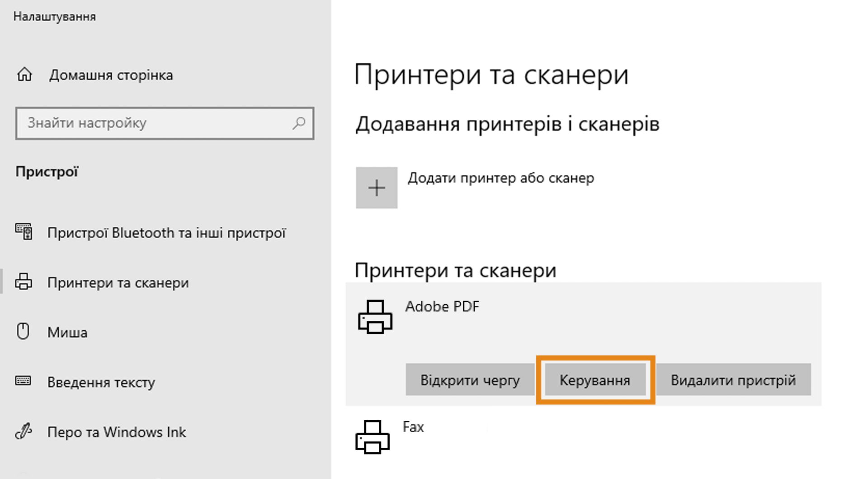Screen dimensions: 868x479
Task: Select Принтери та сканери in the sidebar
Action: (118, 282)
